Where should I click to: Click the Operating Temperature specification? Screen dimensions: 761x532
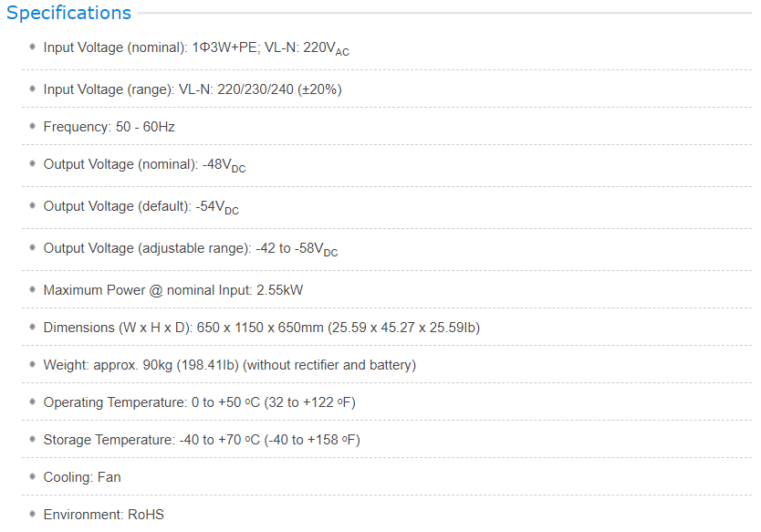tap(199, 402)
